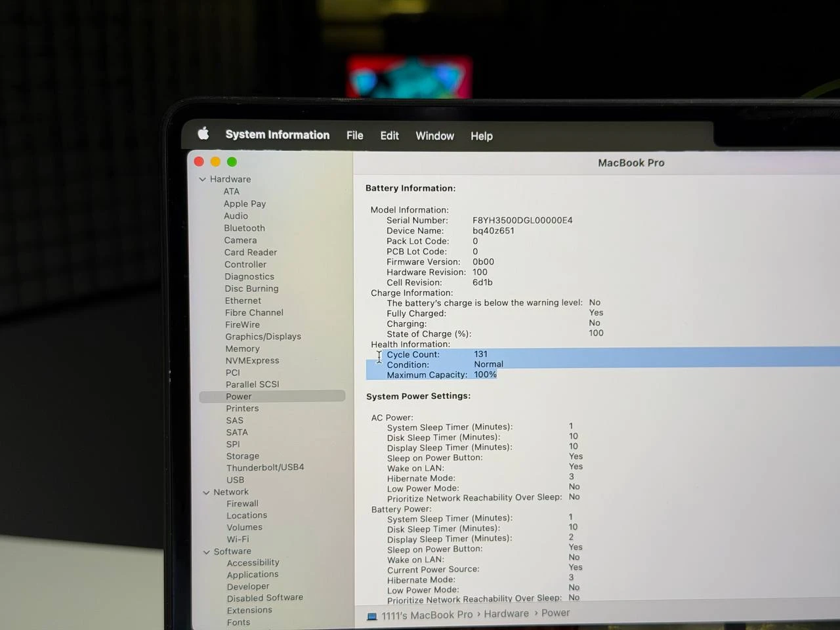
Task: Select Fibre Channel in the sidebar
Action: pos(254,313)
